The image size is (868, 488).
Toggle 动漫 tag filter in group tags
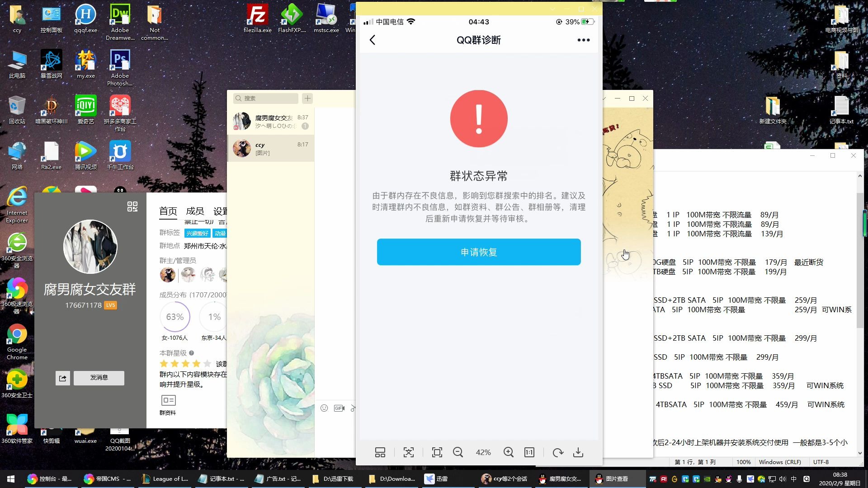(x=220, y=232)
